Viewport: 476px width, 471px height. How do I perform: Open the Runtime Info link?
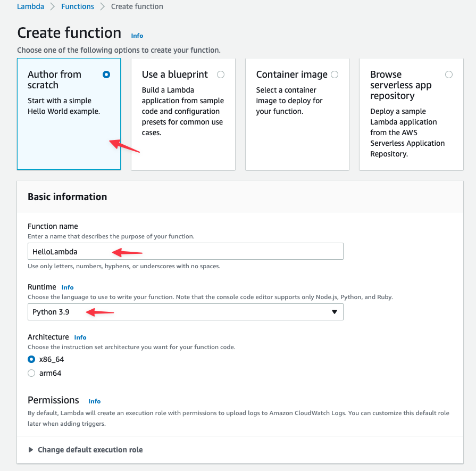tap(68, 287)
